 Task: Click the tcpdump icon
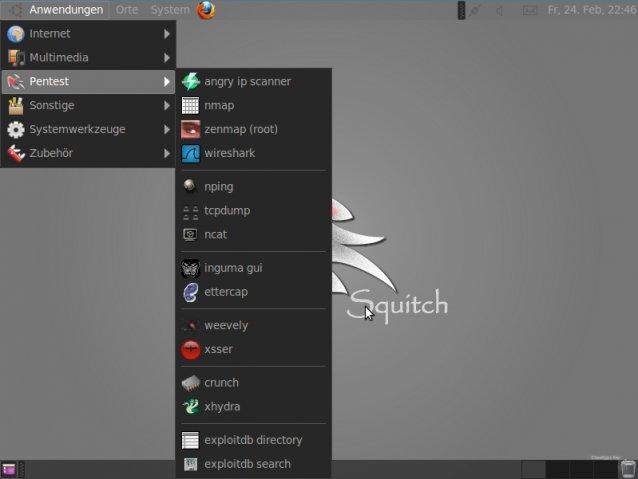click(190, 212)
